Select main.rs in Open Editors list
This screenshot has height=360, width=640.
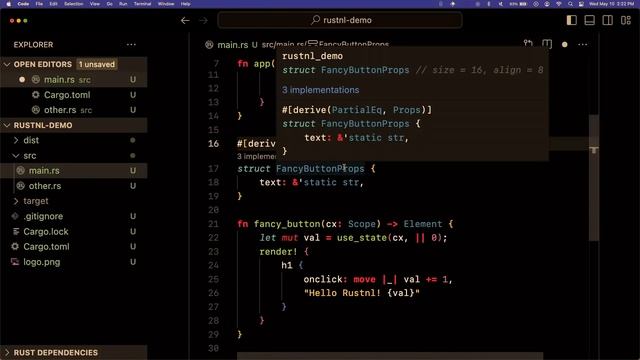pos(73,80)
